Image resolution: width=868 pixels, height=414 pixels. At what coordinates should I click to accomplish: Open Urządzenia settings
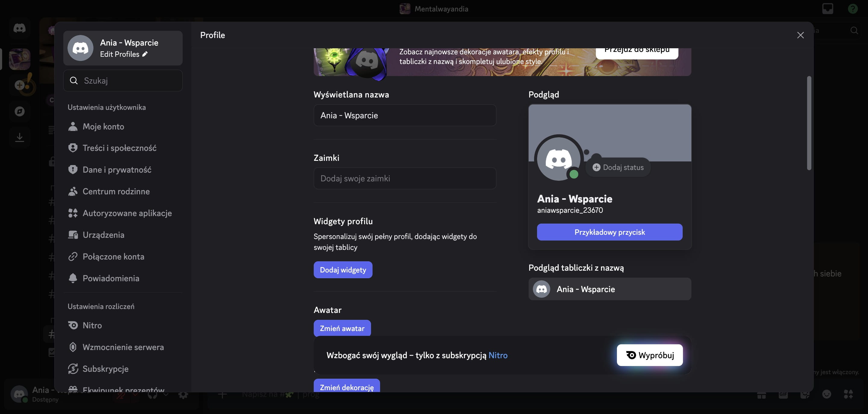[123, 235]
